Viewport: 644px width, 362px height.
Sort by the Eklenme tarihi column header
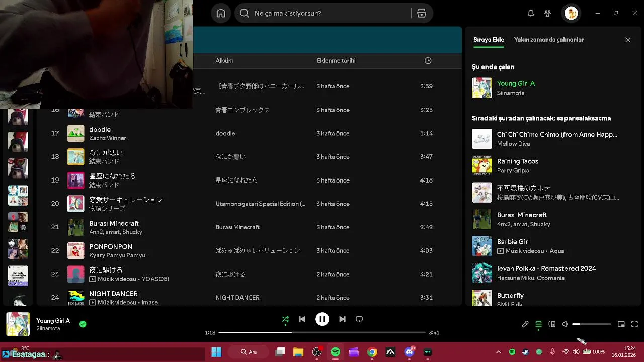[x=336, y=61]
